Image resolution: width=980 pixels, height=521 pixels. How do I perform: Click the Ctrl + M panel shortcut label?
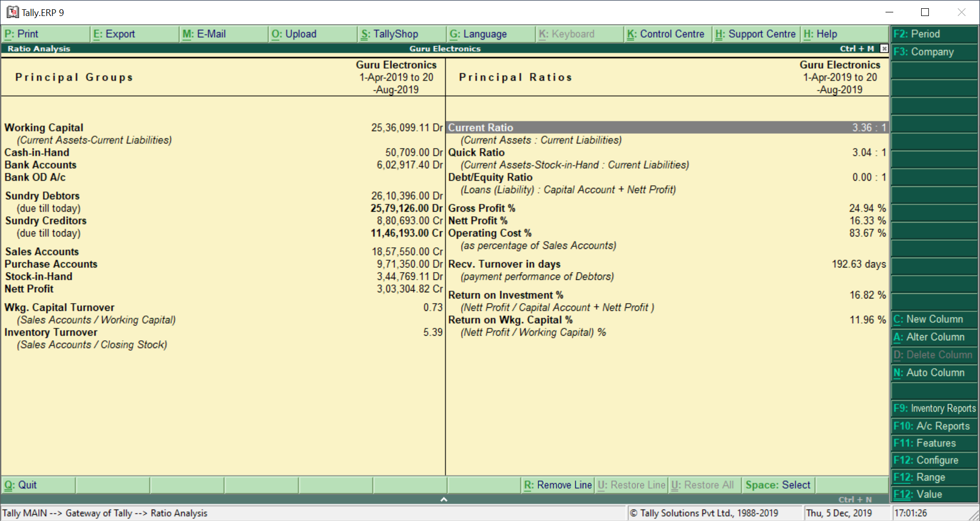[857, 49]
